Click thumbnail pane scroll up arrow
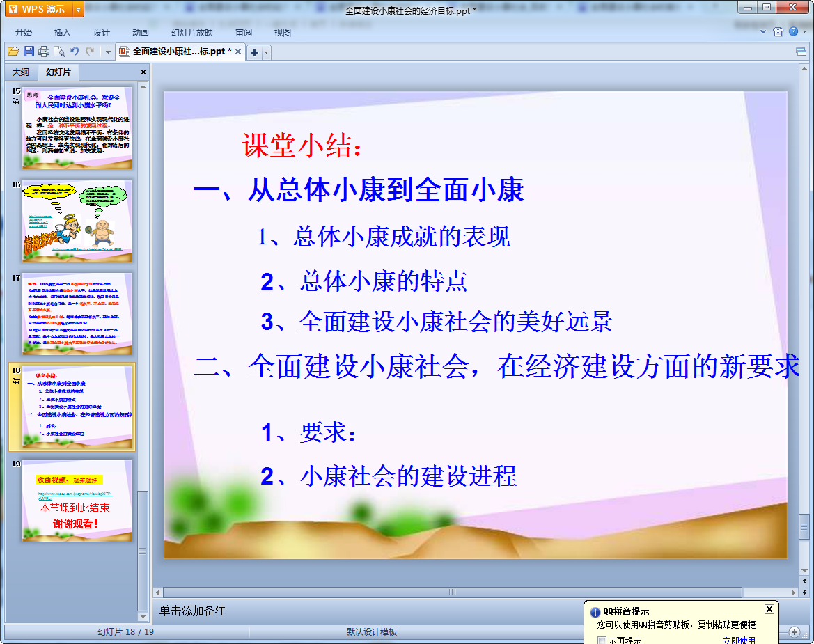 pyautogui.click(x=143, y=86)
